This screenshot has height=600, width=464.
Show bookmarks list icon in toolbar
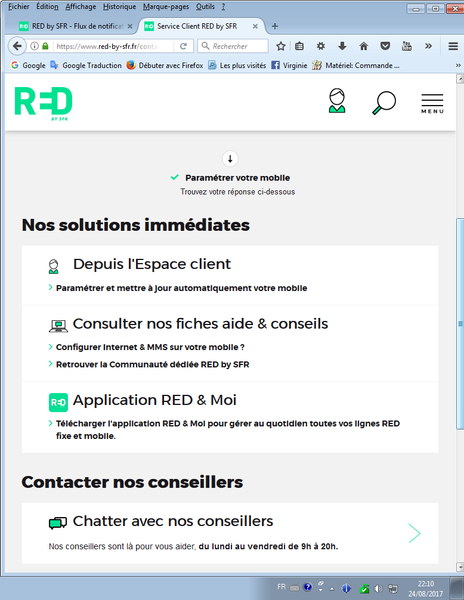[300, 46]
